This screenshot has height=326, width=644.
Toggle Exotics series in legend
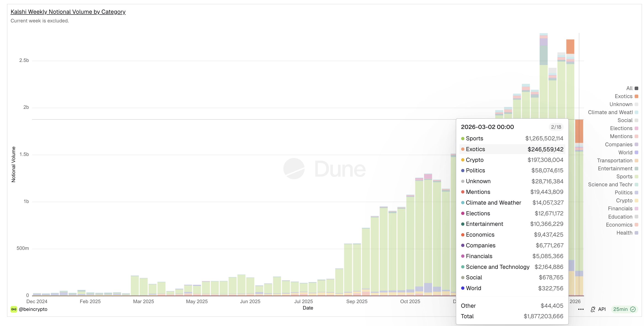pos(623,96)
